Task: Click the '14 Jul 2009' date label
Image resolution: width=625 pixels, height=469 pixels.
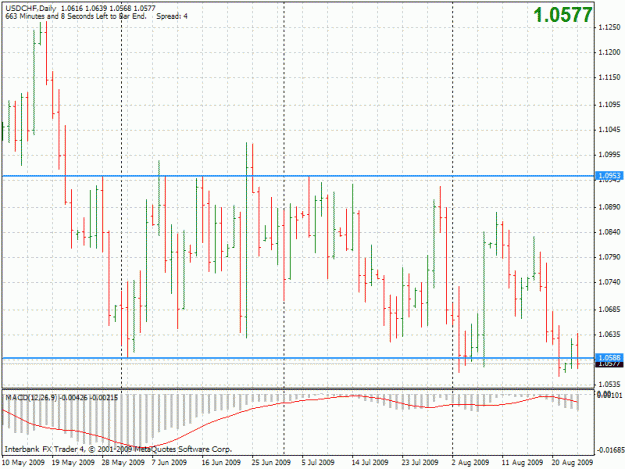Action: [369, 462]
